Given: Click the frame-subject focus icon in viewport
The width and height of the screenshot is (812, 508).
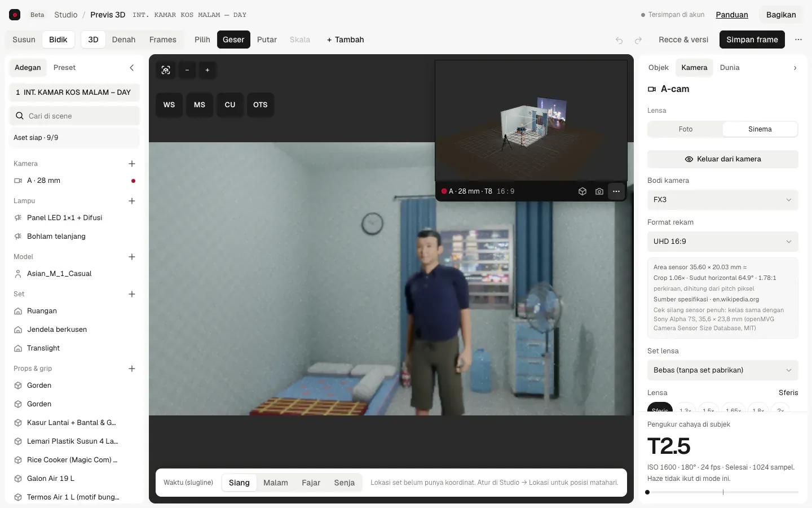Looking at the screenshot, I should (x=166, y=70).
